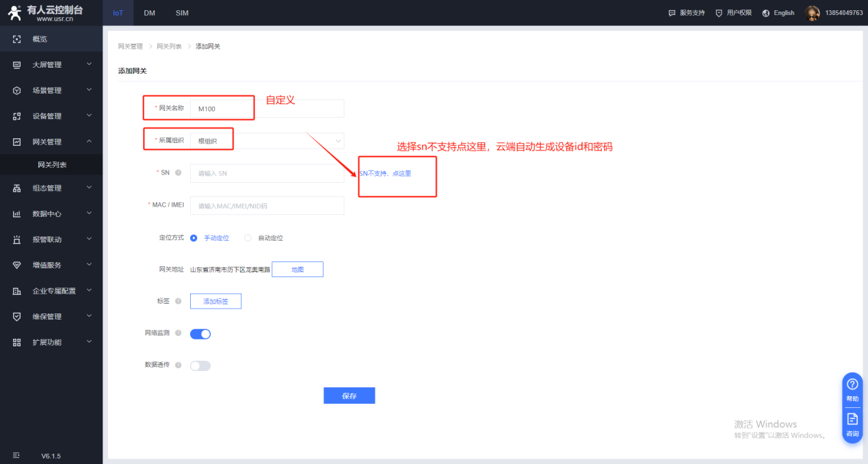Click the 数据中心 bar chart icon

coord(17,214)
